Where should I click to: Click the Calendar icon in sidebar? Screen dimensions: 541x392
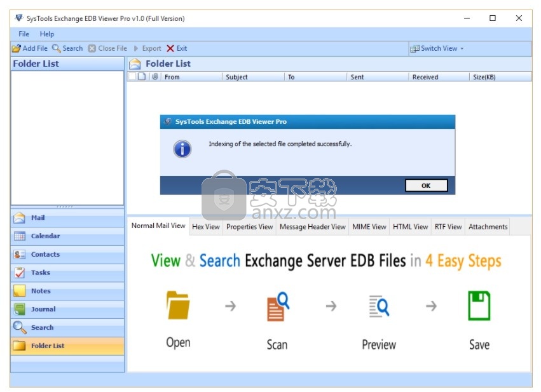pos(20,236)
